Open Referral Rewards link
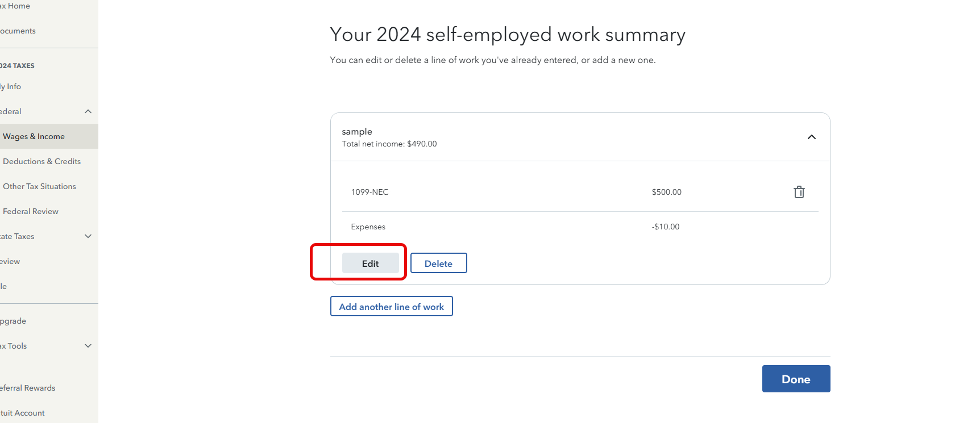Image resolution: width=980 pixels, height=423 pixels. pos(28,388)
